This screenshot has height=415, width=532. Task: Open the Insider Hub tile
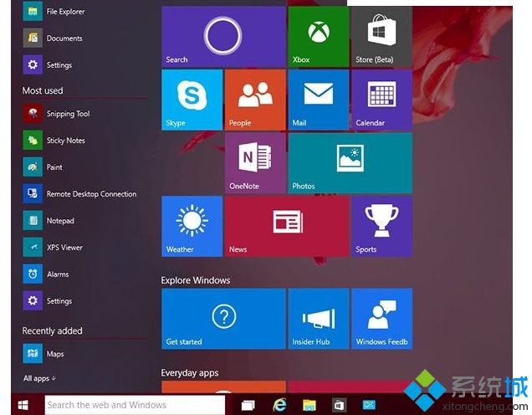(318, 319)
